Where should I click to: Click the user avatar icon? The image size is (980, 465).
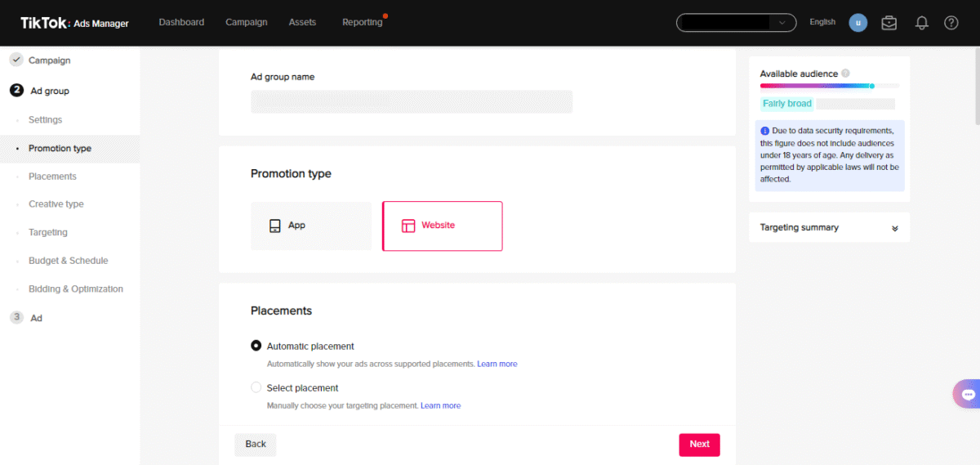point(857,23)
